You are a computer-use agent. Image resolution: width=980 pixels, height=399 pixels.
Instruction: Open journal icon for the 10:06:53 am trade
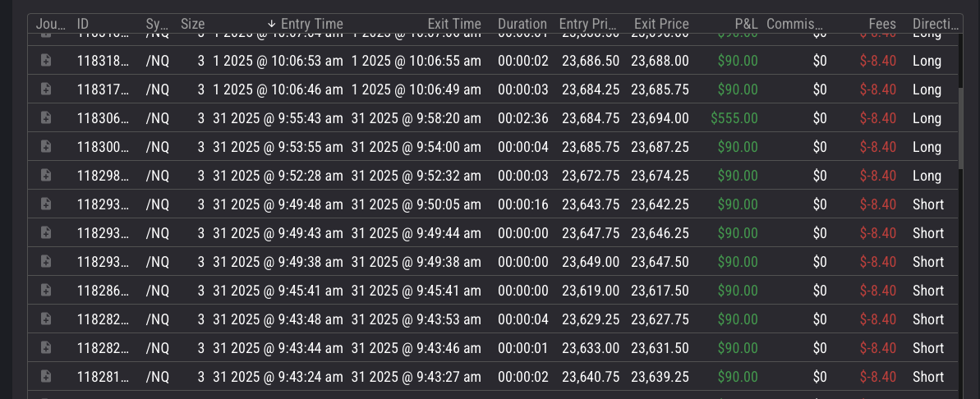(x=46, y=61)
